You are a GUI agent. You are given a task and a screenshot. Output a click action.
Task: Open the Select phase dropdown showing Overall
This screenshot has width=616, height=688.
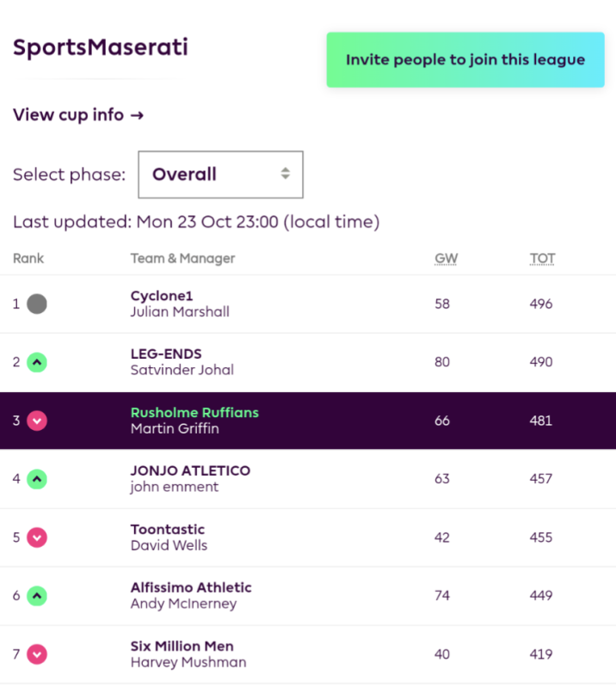click(220, 175)
